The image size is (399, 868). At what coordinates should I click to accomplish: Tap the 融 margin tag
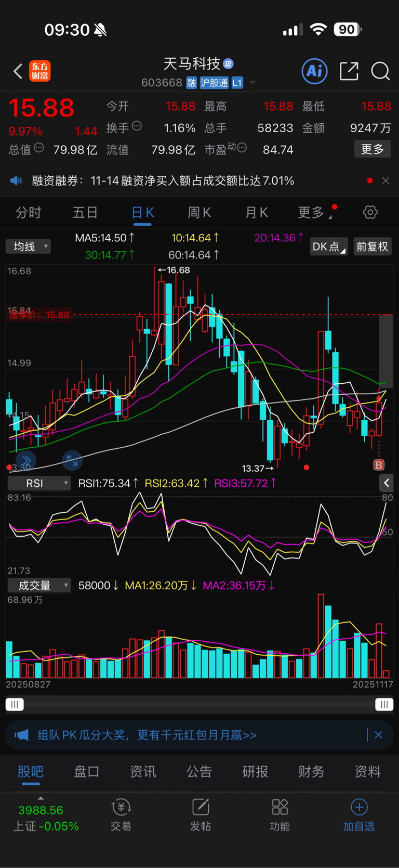pyautogui.click(x=192, y=83)
